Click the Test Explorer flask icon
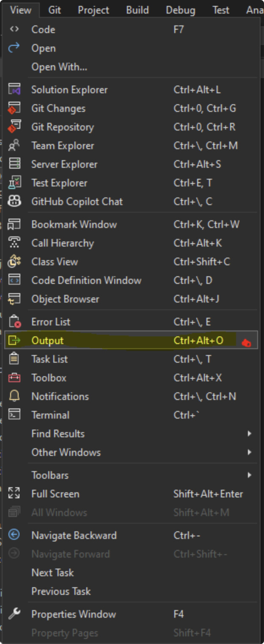The image size is (264, 644). (14, 183)
